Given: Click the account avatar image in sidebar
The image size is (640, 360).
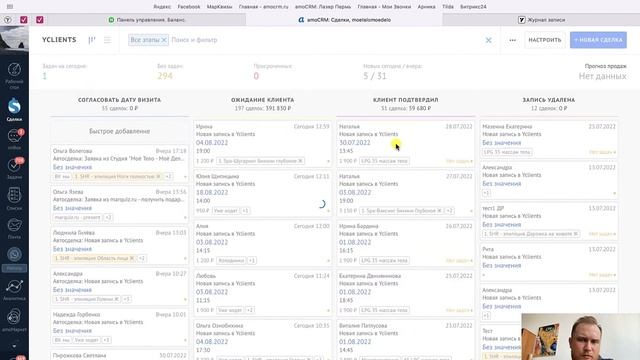Looking at the screenshot, I should pos(14,40).
